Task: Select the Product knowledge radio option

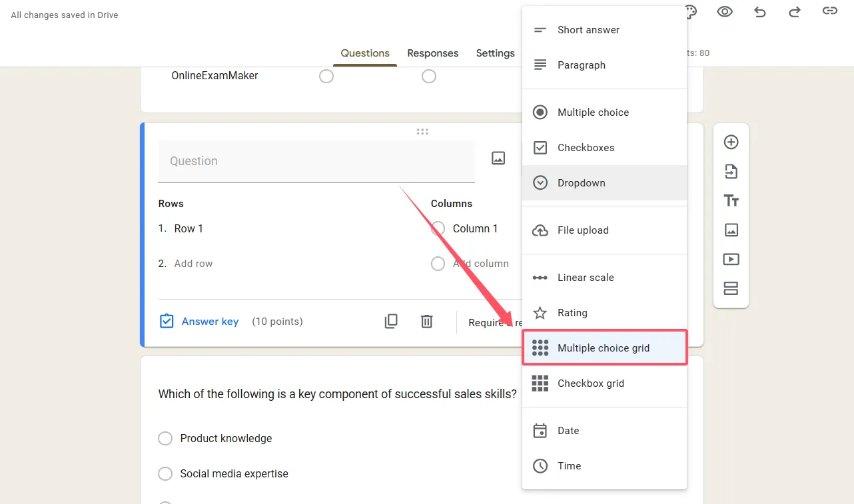Action: click(x=165, y=439)
